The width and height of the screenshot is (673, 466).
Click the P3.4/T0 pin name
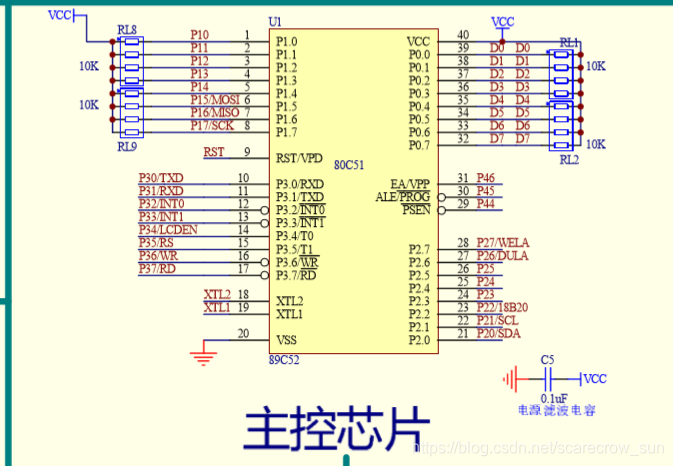point(294,236)
